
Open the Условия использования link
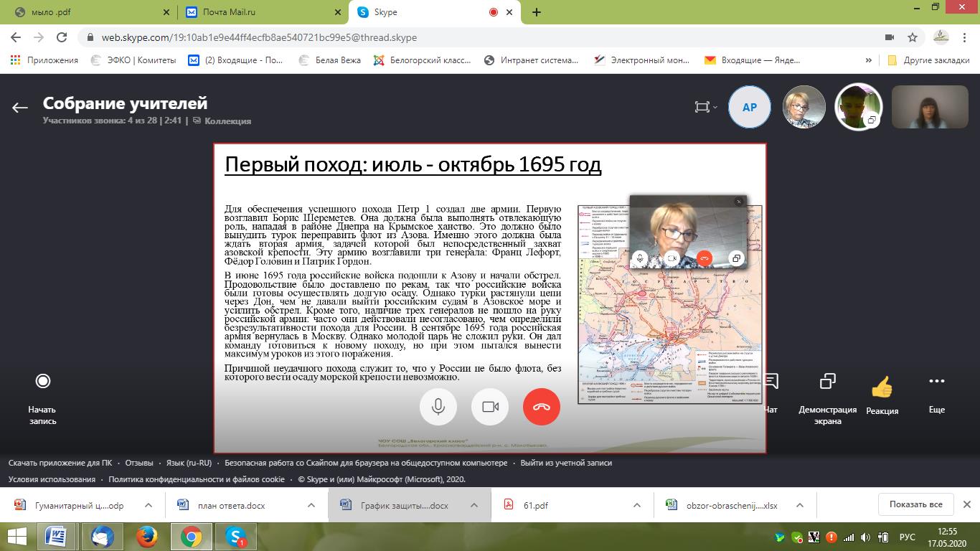pos(52,479)
